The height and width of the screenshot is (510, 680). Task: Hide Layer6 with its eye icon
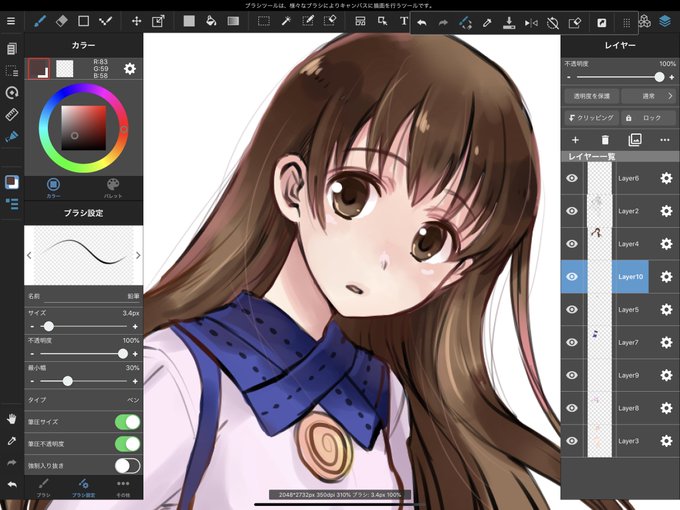(x=572, y=178)
